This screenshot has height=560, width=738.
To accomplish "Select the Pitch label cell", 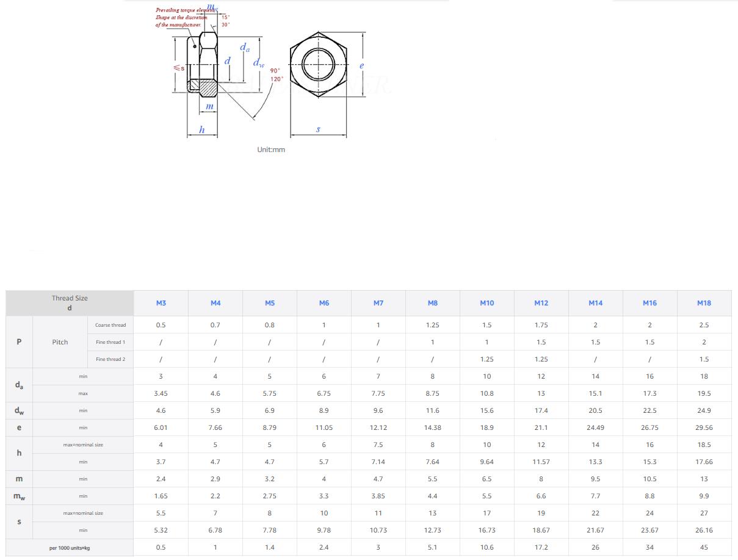I will (x=60, y=342).
